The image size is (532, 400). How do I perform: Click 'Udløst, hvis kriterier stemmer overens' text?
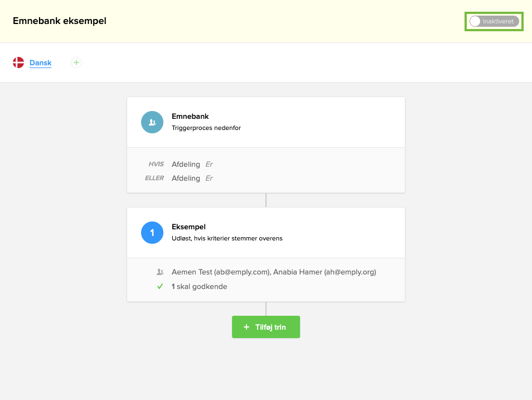point(227,238)
